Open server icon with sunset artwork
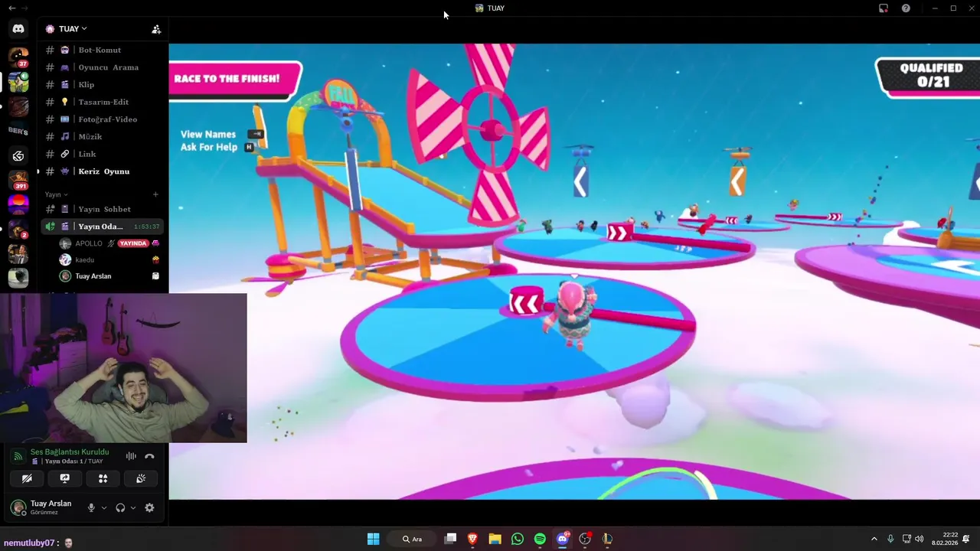This screenshot has height=551, width=980. (x=18, y=204)
